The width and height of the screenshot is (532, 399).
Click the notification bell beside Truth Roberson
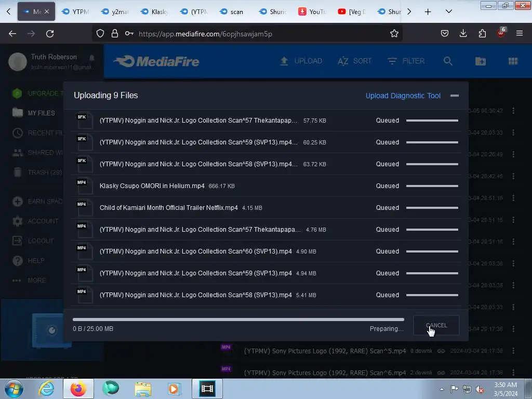[x=92, y=58]
